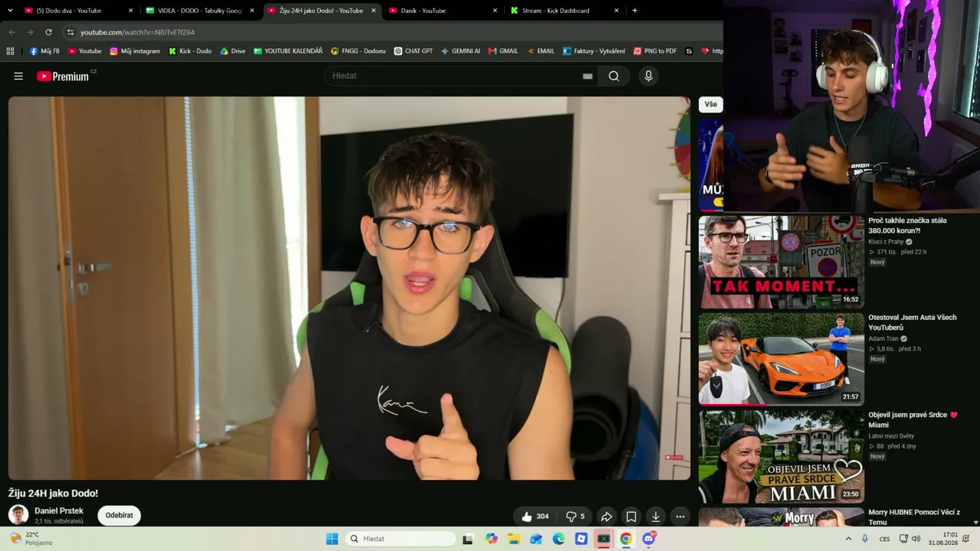Show hidden system tray icons

848,539
